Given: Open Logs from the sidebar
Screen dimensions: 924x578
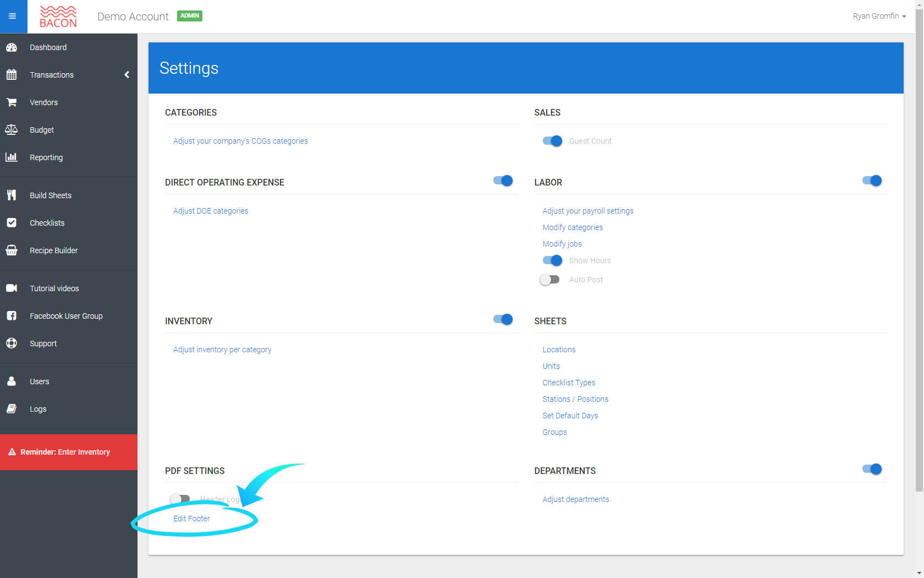Looking at the screenshot, I should click(69, 409).
